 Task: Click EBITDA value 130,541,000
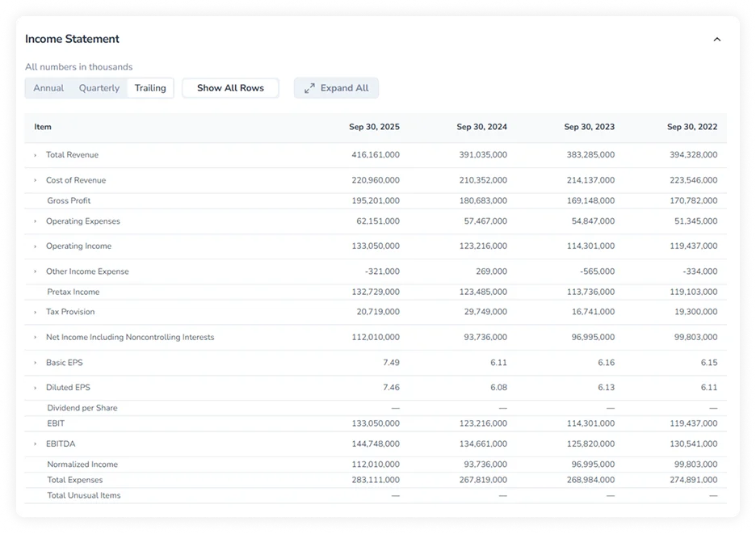pyautogui.click(x=693, y=444)
